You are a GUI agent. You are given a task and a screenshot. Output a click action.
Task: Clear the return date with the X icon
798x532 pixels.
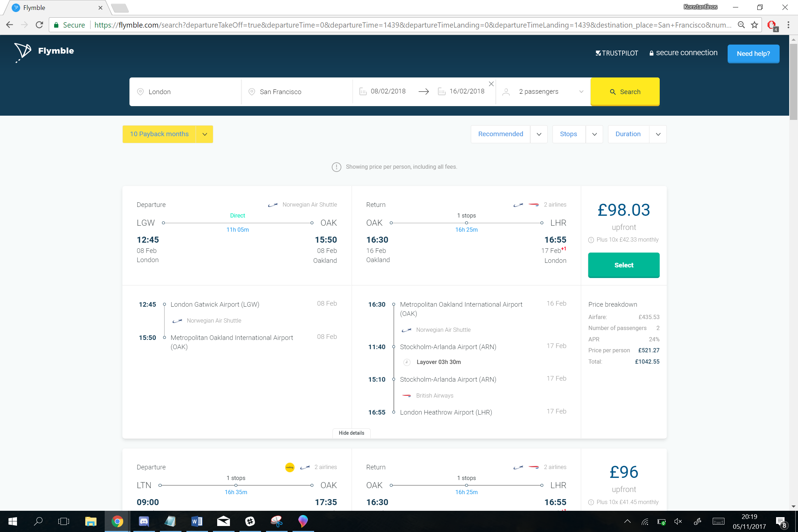point(491,84)
